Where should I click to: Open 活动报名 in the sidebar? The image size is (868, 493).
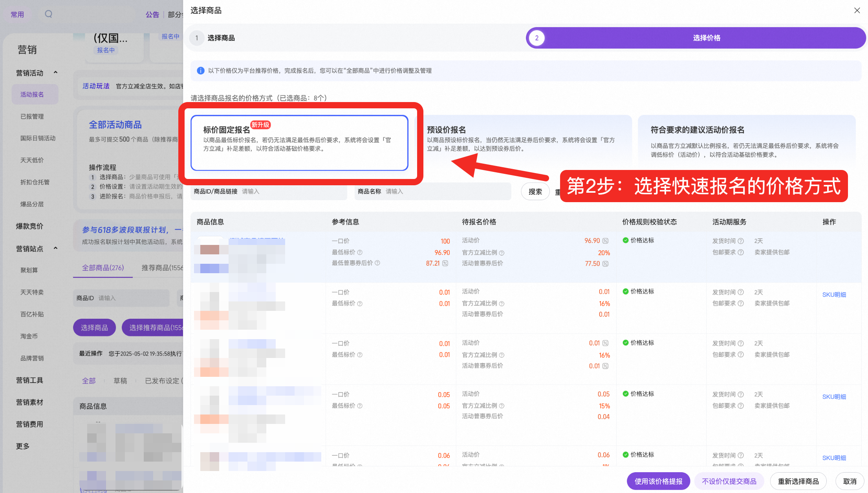[35, 95]
